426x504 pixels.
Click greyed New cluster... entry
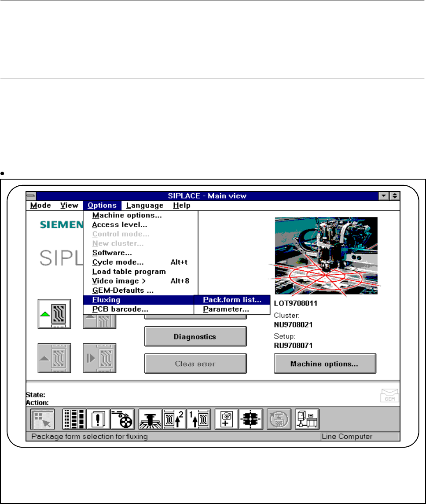pos(140,243)
